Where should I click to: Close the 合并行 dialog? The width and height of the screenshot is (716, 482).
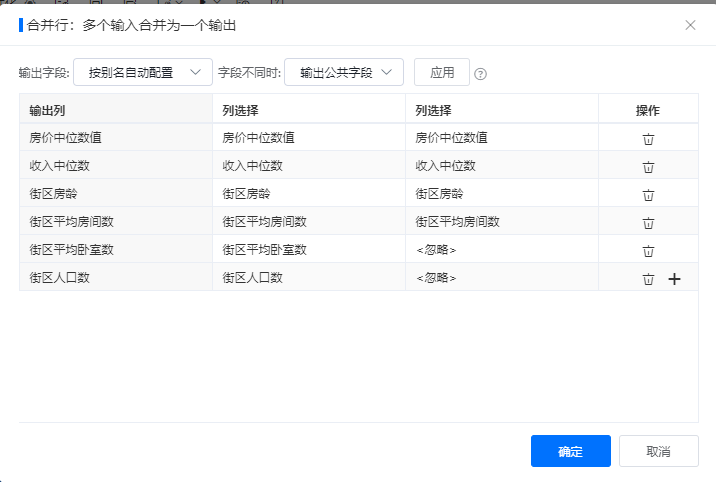click(x=690, y=25)
